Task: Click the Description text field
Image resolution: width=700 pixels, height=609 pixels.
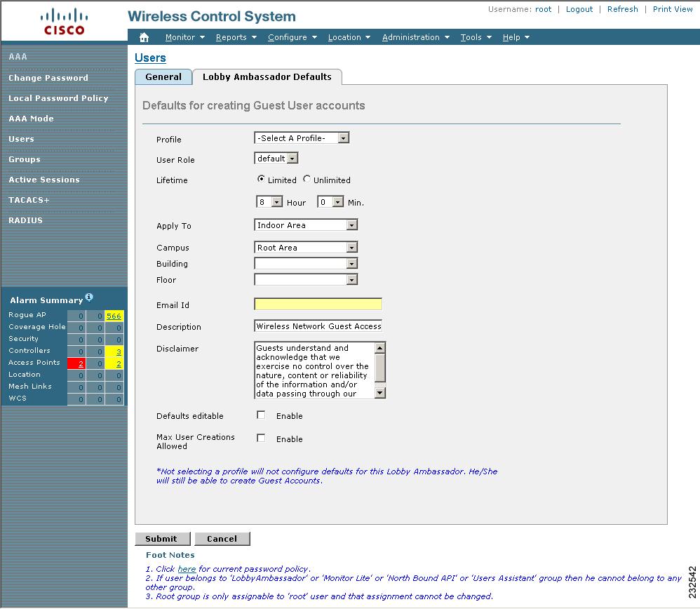Action: (318, 326)
